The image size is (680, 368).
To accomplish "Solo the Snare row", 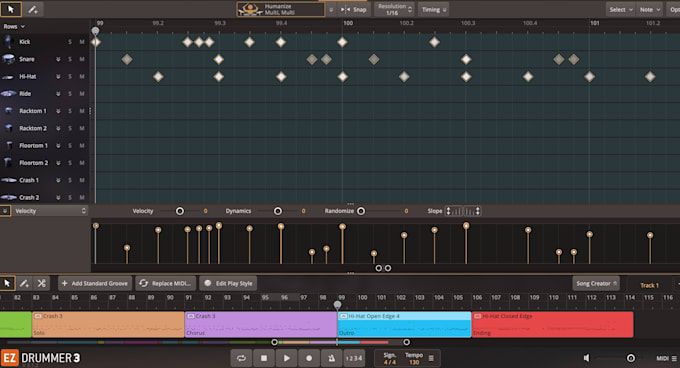I will pos(70,59).
